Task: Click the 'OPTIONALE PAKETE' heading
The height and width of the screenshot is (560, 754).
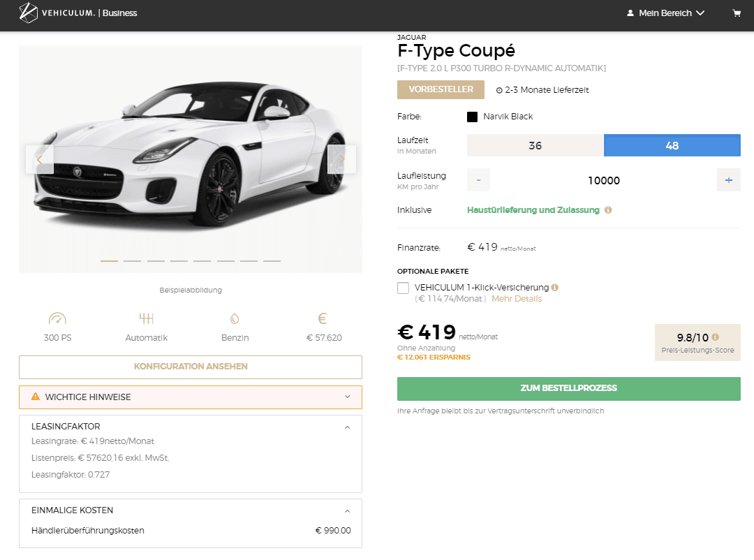Action: (x=433, y=272)
